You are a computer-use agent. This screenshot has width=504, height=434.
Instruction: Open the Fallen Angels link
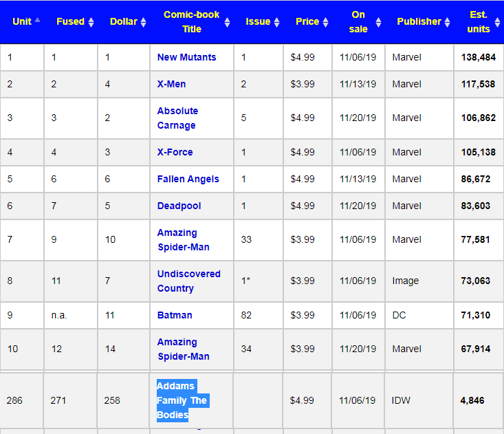pos(188,179)
